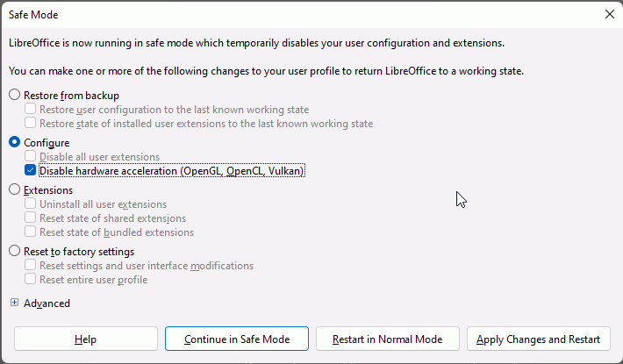The image size is (623, 364).
Task: Enable Reset state of bundled extensions
Action: (x=31, y=232)
